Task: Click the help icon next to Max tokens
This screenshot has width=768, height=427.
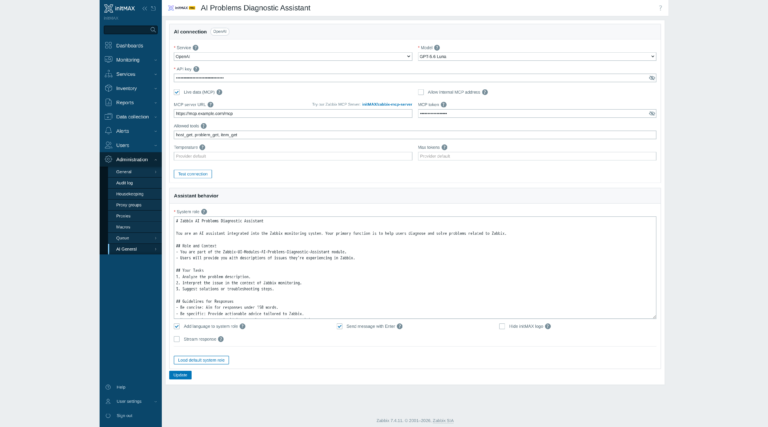Action: pos(444,147)
